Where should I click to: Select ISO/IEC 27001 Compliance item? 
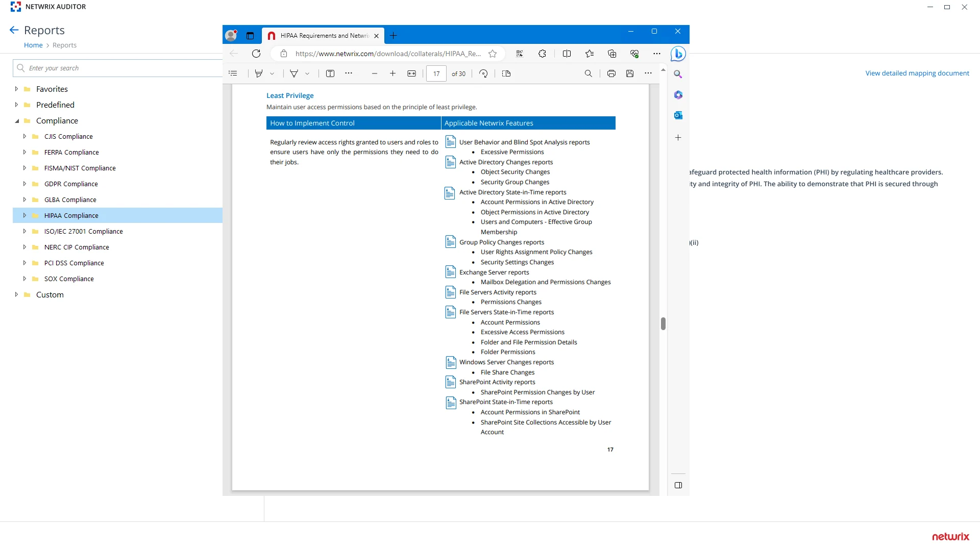click(84, 231)
